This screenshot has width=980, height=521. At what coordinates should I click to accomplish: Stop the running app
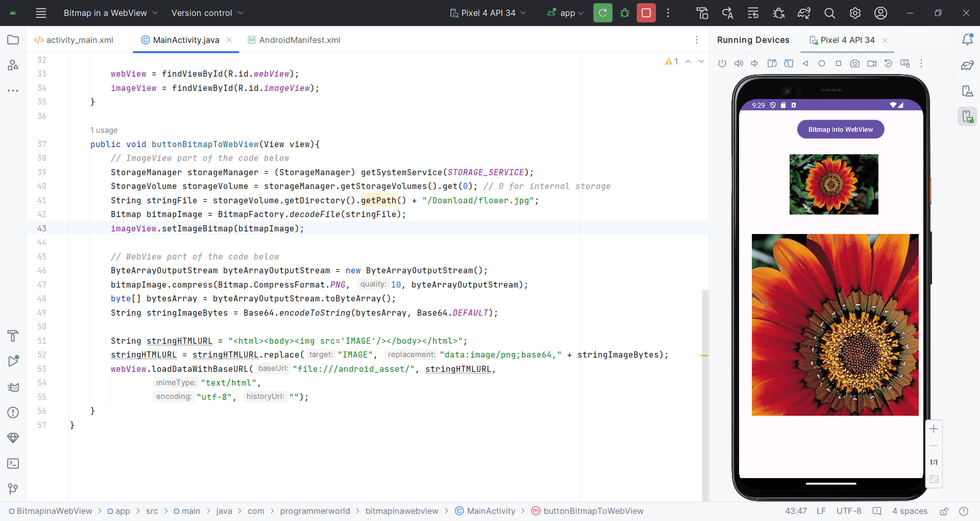[x=646, y=13]
